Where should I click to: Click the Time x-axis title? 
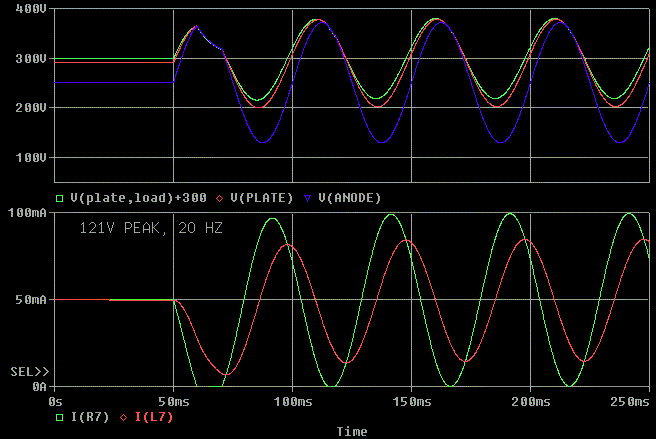click(x=351, y=432)
